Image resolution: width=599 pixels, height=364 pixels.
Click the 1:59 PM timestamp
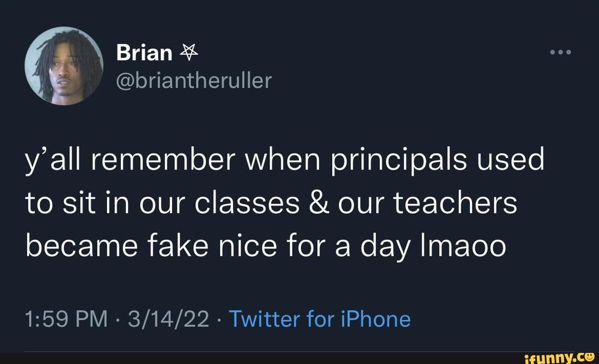click(x=66, y=319)
